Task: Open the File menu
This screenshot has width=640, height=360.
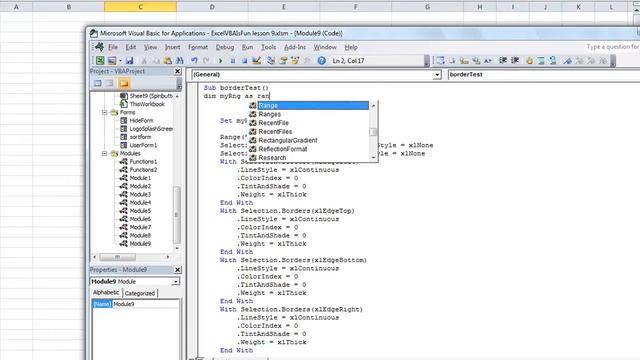Action: click(113, 47)
